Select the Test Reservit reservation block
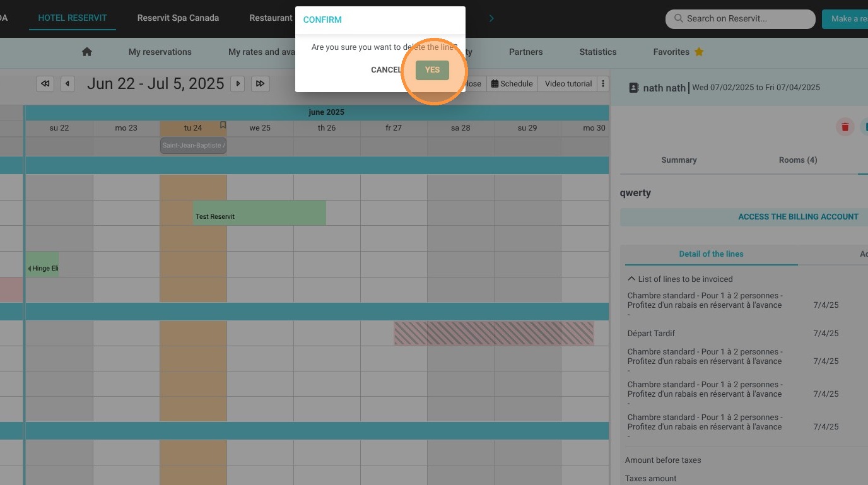This screenshot has width=868, height=485. pos(259,213)
